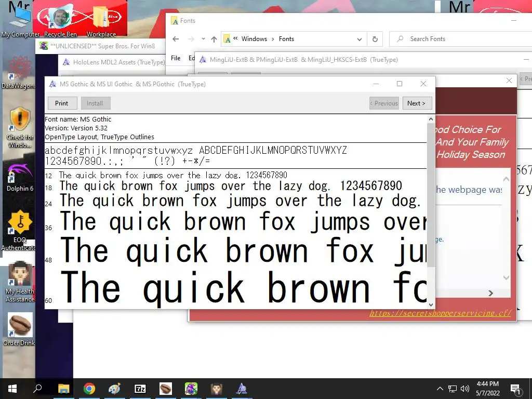Expand address bar history dropdown
Screen dimensions: 532x399
click(x=360, y=39)
